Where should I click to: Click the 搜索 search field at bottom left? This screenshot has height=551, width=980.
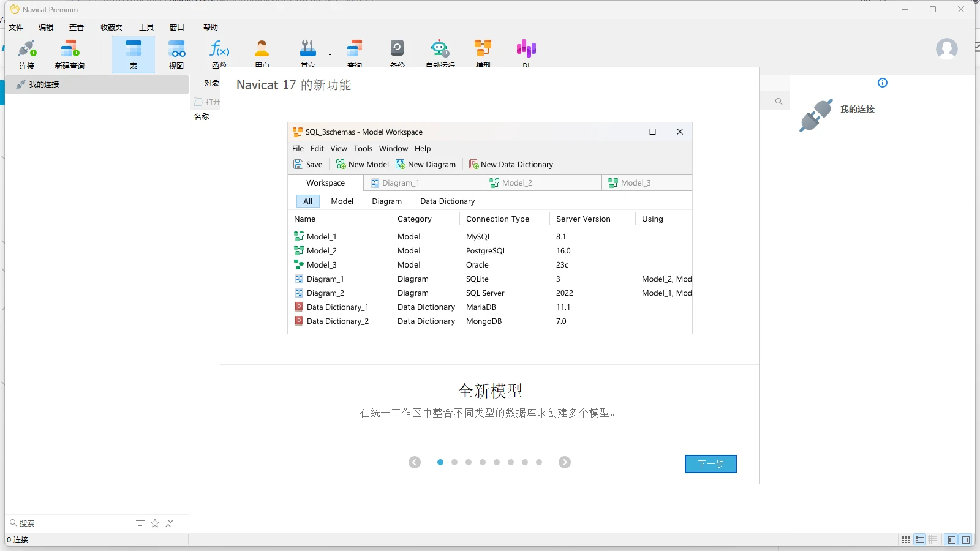(70, 523)
